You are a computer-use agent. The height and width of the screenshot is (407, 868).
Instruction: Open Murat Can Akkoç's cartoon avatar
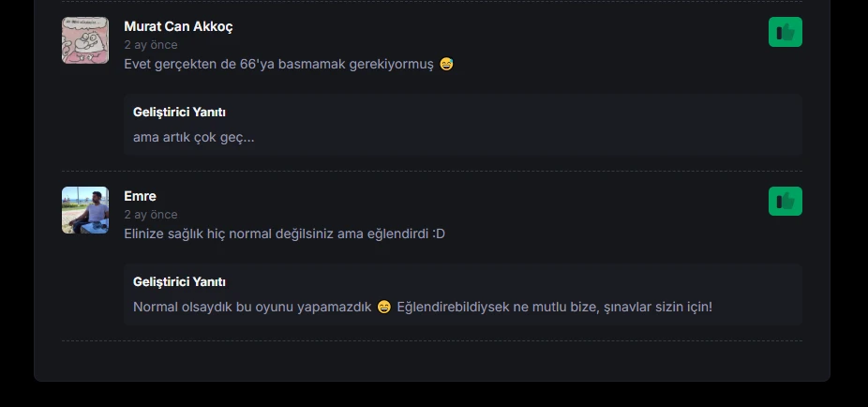coord(85,40)
